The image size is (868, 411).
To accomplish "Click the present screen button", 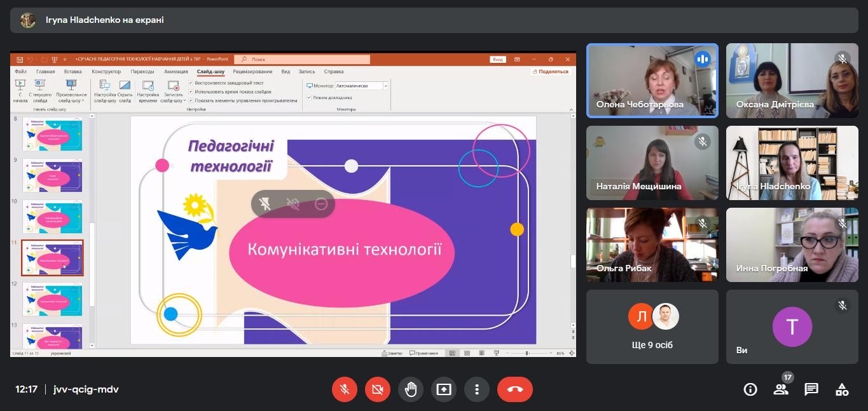I will [x=444, y=389].
